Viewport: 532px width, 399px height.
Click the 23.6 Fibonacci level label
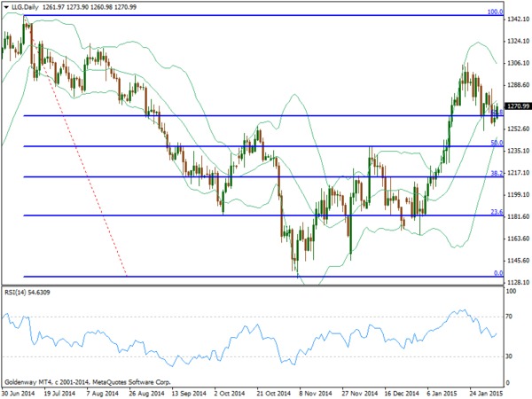497,212
